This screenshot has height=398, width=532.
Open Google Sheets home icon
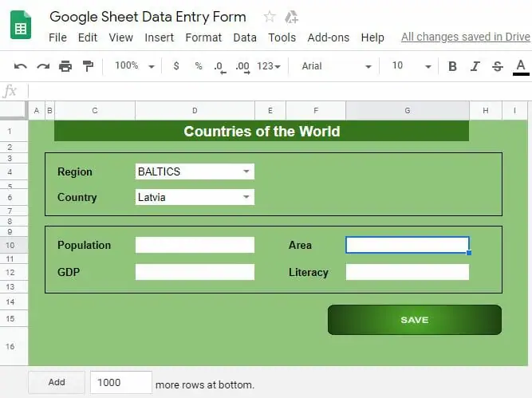click(22, 26)
